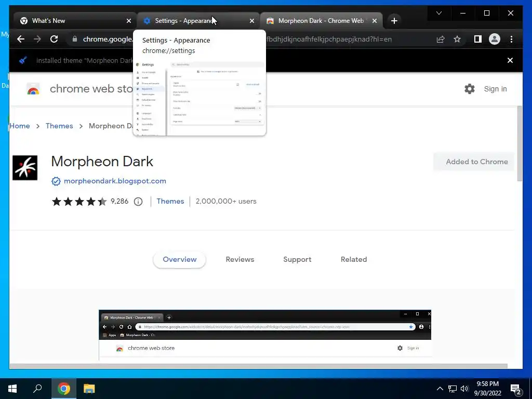Dismiss the installed theme notification bar
This screenshot has height=399, width=532.
510,60
